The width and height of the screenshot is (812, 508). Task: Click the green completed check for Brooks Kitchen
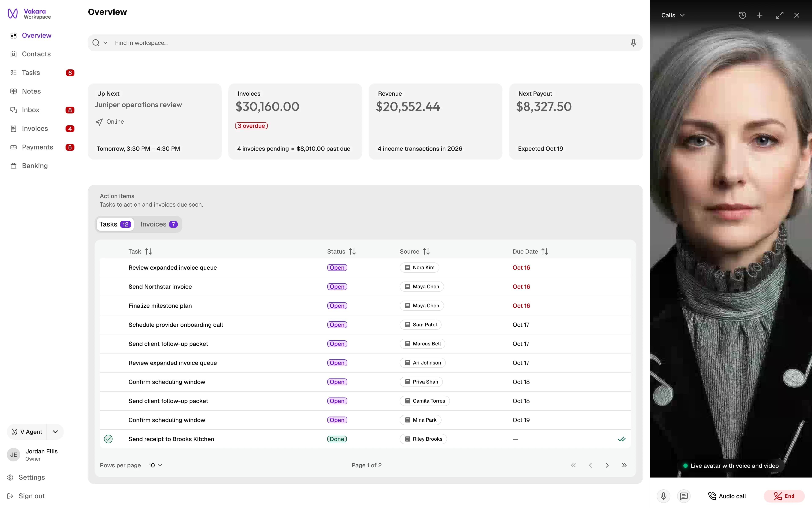coord(108,439)
